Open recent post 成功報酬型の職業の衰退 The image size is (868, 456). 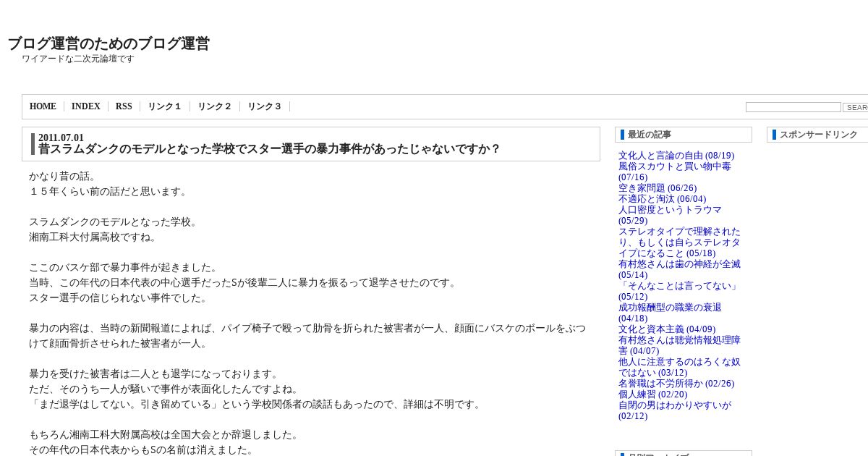coord(670,313)
